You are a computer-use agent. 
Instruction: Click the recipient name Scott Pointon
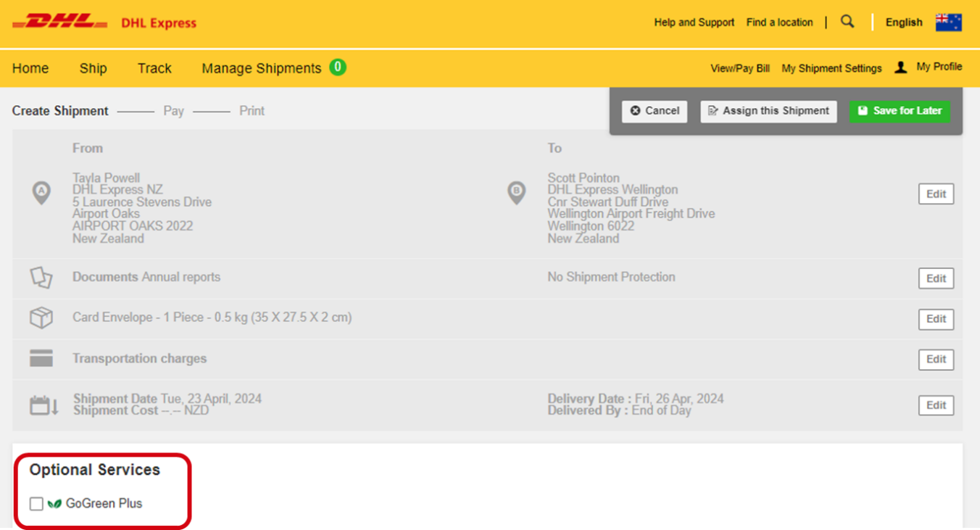click(584, 178)
